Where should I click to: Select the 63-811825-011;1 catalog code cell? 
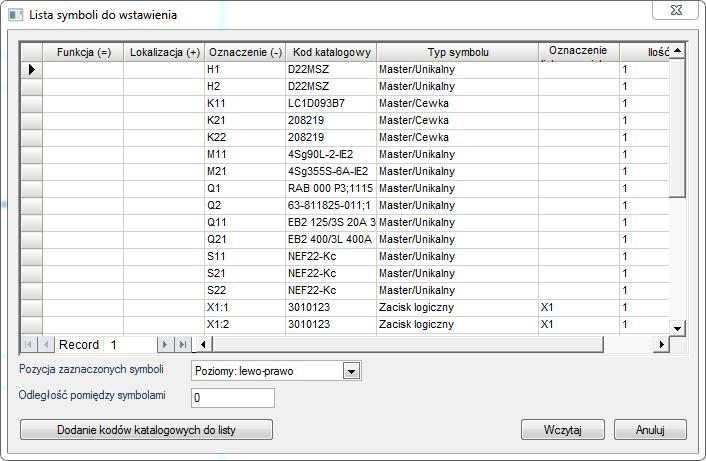[331, 206]
